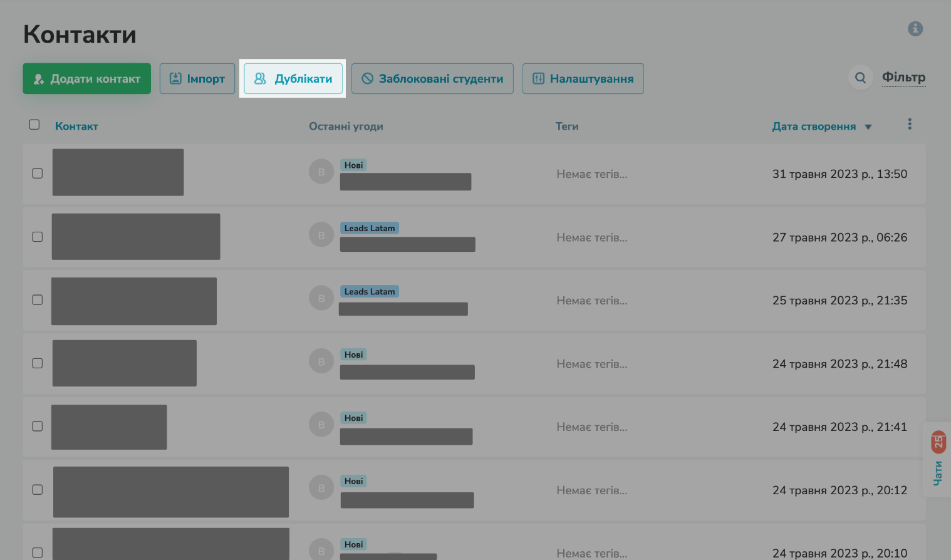Screen dimensions: 951x560
Task: Tick the checkbox for the 25 травня contact
Action: coord(38,300)
